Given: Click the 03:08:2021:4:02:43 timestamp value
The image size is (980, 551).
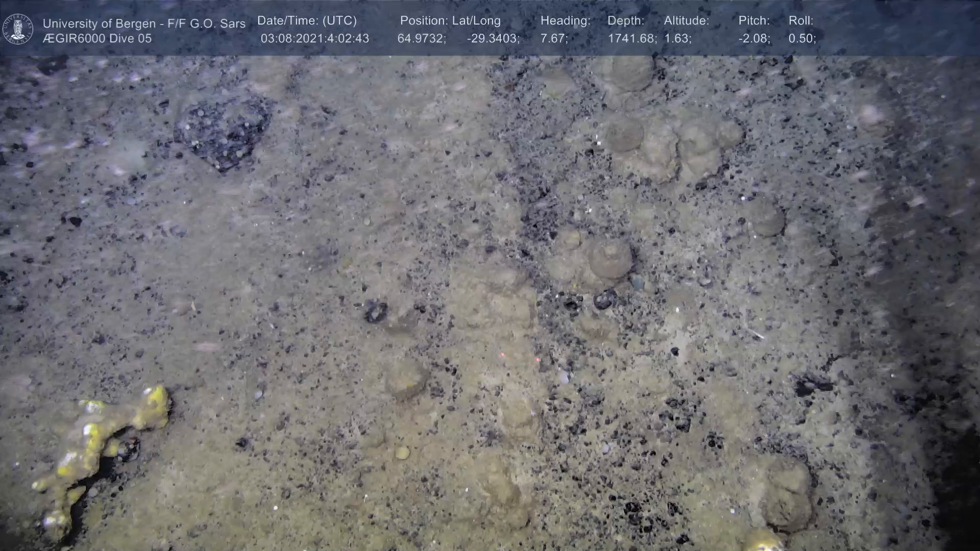Looking at the screenshot, I should 314,38.
